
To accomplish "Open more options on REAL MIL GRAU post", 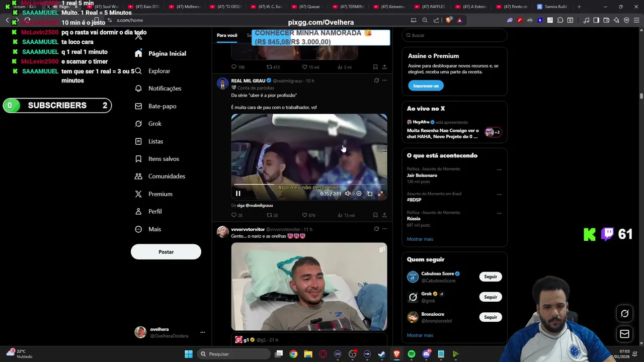I will coord(384,80).
